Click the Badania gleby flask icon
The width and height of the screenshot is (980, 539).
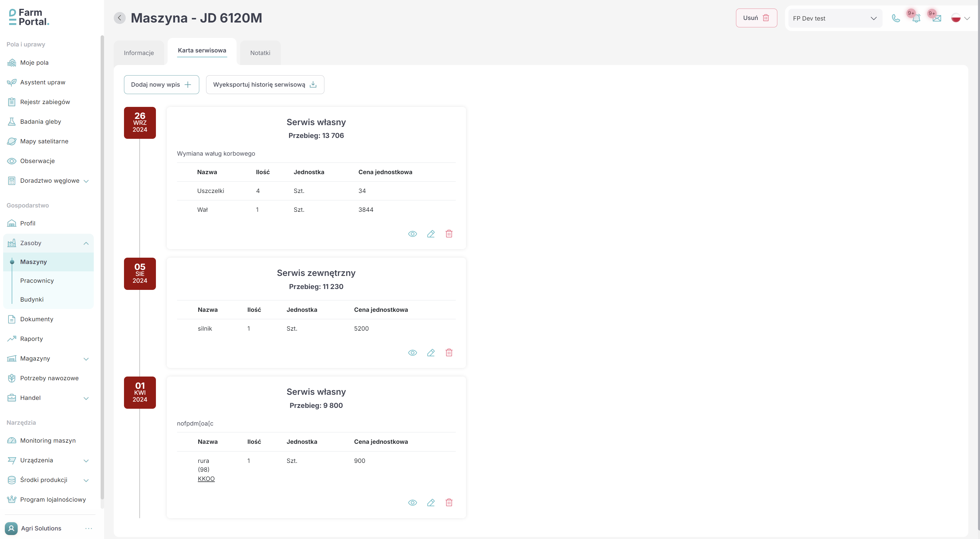[x=12, y=122]
